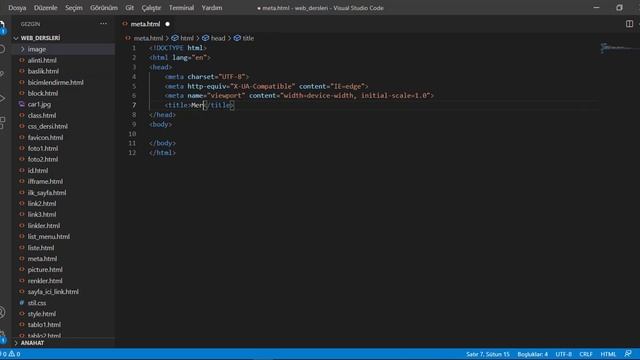Open css_dersi.html file
The image size is (640, 360).
pos(48,126)
